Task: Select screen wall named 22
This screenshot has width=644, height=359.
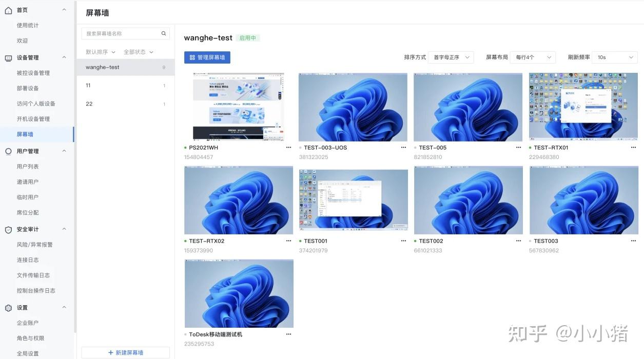Action: [x=126, y=104]
